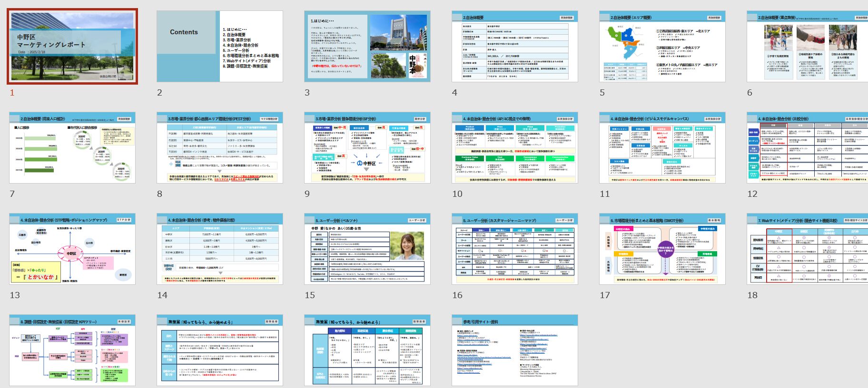Viewport: 868px width, 388px height.
Task: Click slide 14 property price comparison thumbnail
Action: point(220,249)
